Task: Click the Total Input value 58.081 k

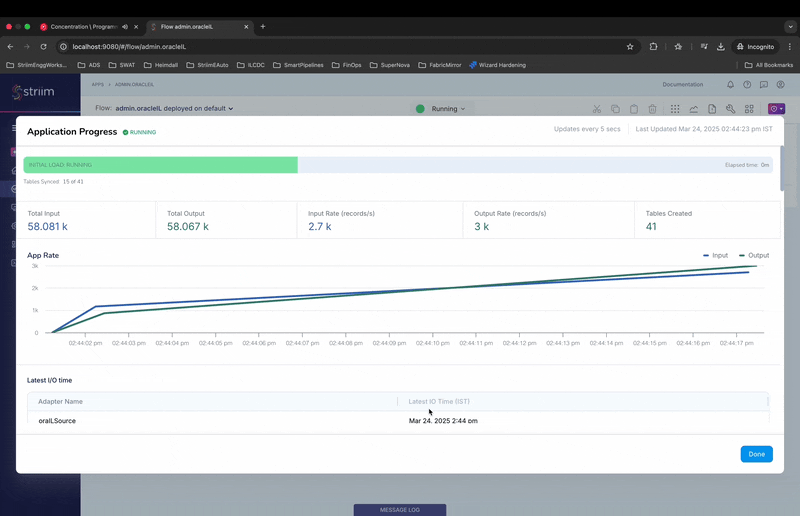Action: click(x=47, y=227)
